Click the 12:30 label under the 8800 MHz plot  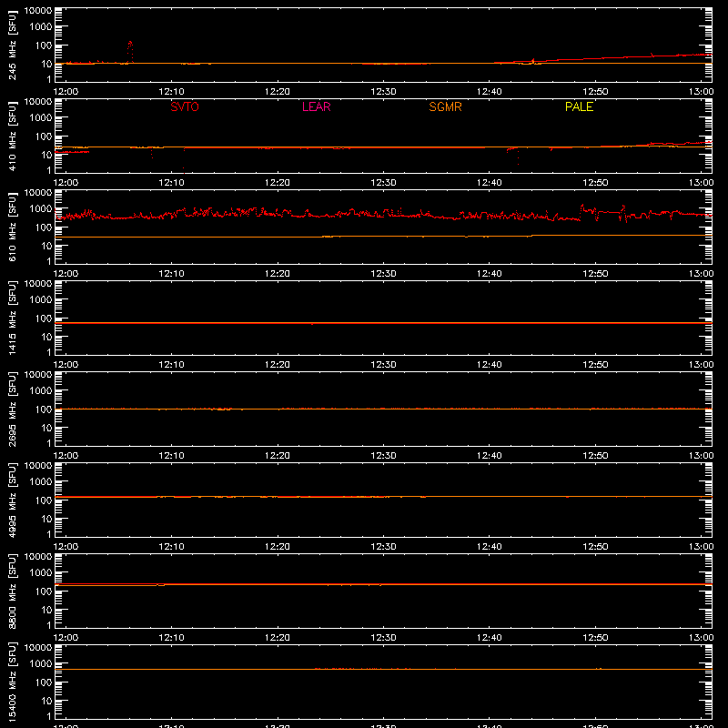tap(383, 638)
